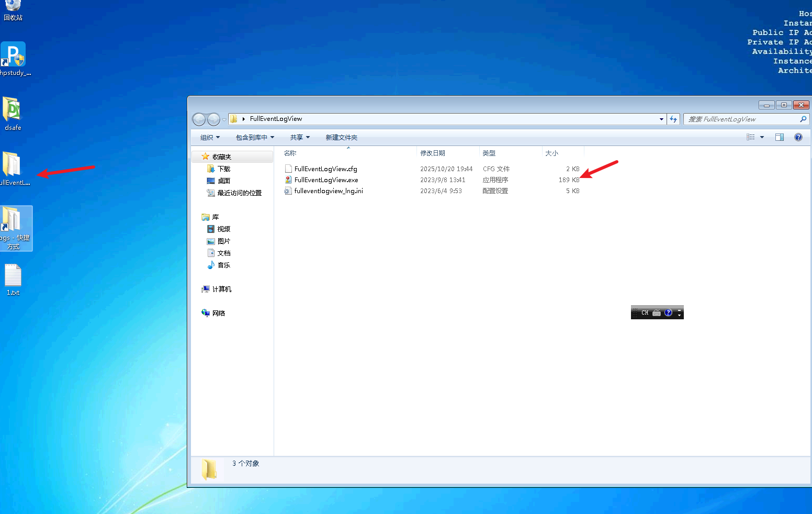812x514 pixels.
Task: Select the FullEventLogView.cfg file
Action: [x=325, y=169]
